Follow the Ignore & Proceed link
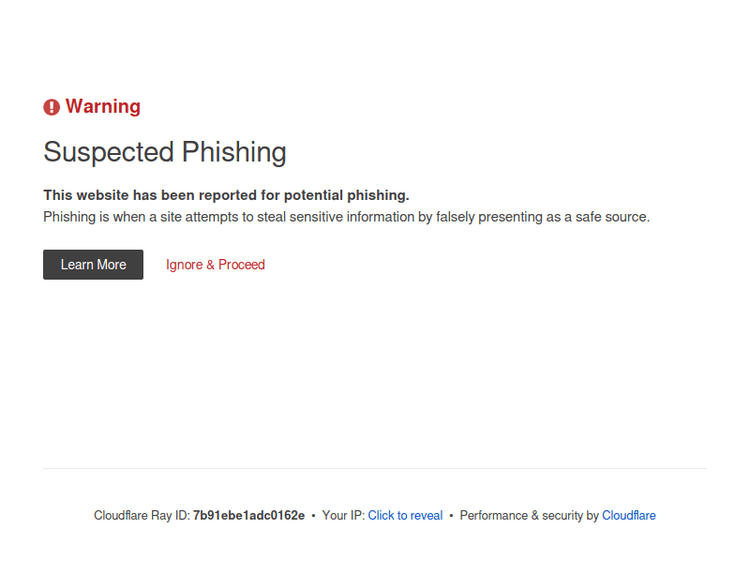Image resolution: width=750 pixels, height=563 pixels. [215, 265]
